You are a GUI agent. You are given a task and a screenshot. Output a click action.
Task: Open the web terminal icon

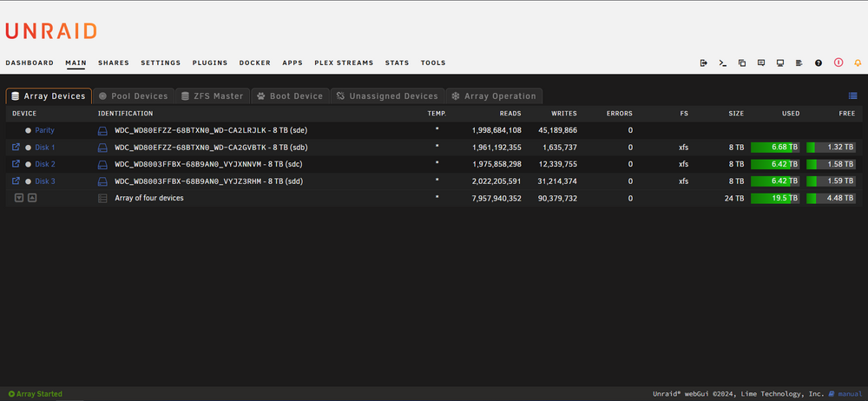pyautogui.click(x=723, y=63)
